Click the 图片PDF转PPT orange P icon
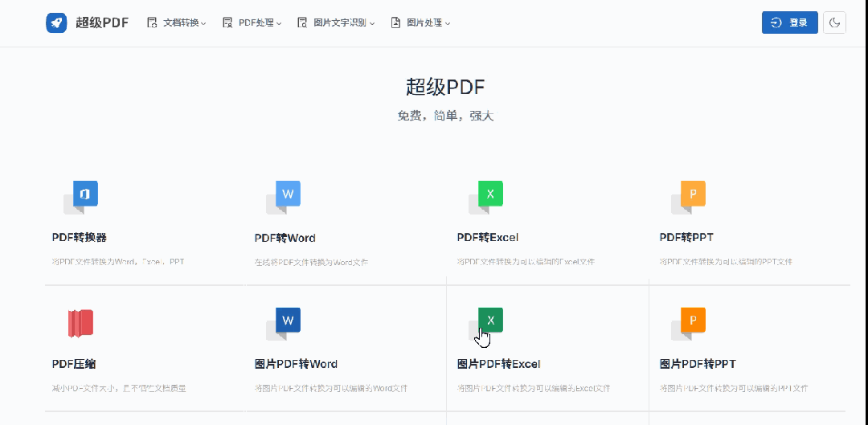The image size is (868, 425). pos(689,324)
